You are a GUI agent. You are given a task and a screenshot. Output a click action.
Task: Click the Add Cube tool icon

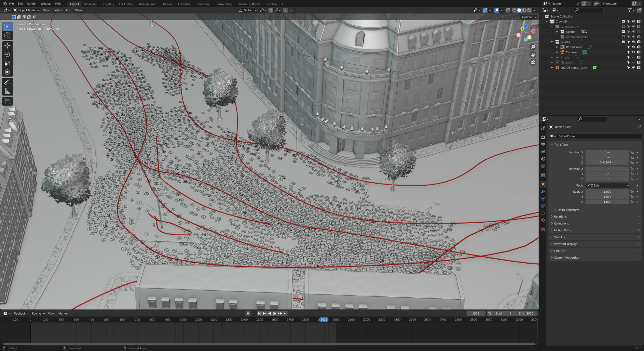click(x=7, y=101)
